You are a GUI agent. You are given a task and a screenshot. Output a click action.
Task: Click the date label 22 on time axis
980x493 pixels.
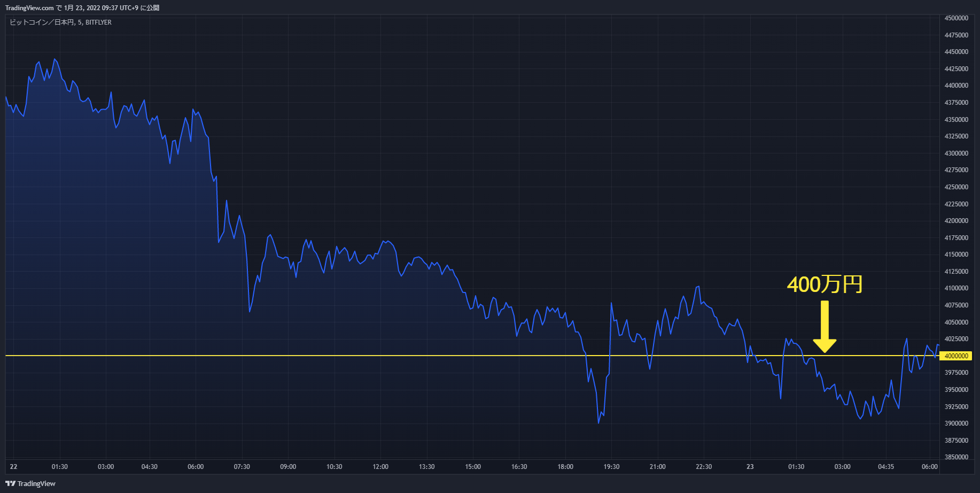(x=13, y=467)
